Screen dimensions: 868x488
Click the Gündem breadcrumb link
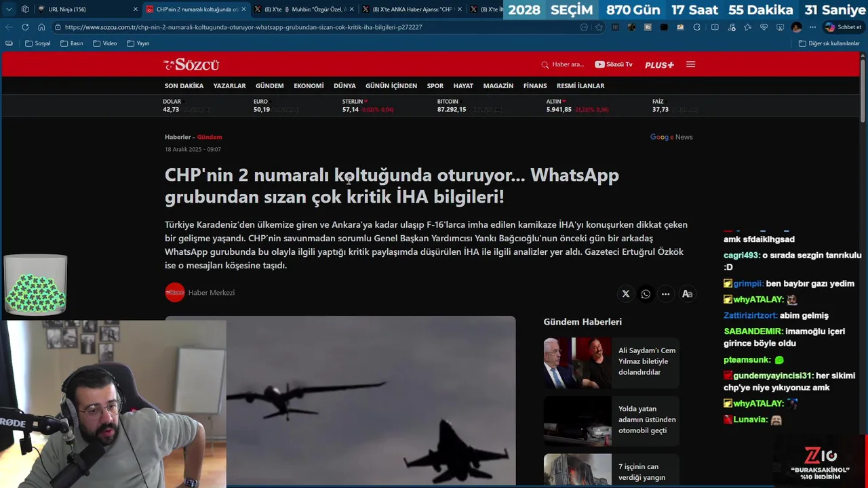(x=210, y=137)
